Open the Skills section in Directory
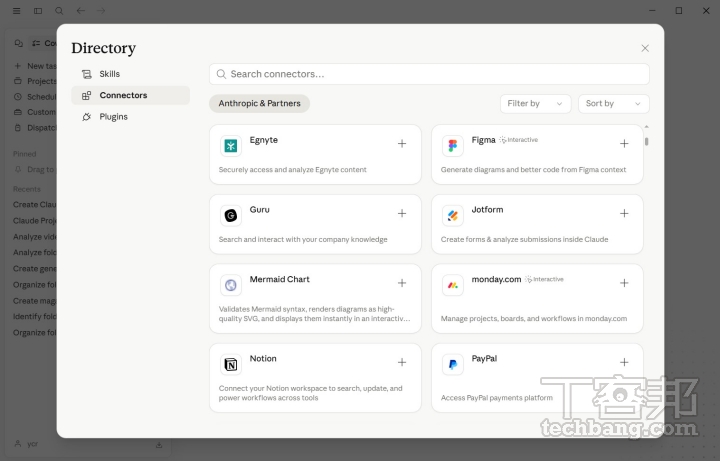 click(x=130, y=74)
